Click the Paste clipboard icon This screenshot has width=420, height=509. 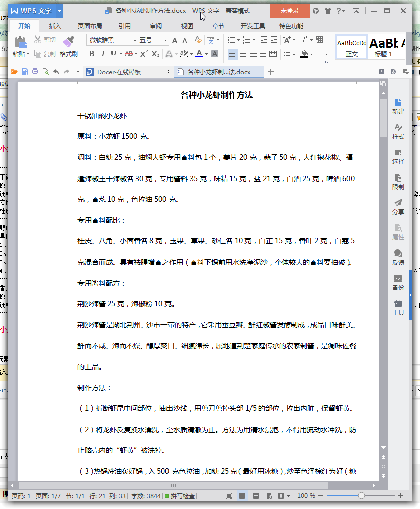coord(21,43)
